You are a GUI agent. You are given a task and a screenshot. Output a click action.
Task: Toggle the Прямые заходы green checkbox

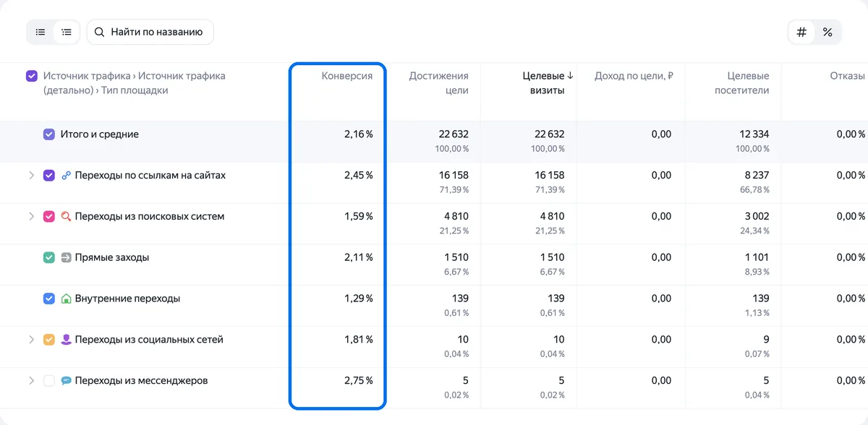(49, 257)
